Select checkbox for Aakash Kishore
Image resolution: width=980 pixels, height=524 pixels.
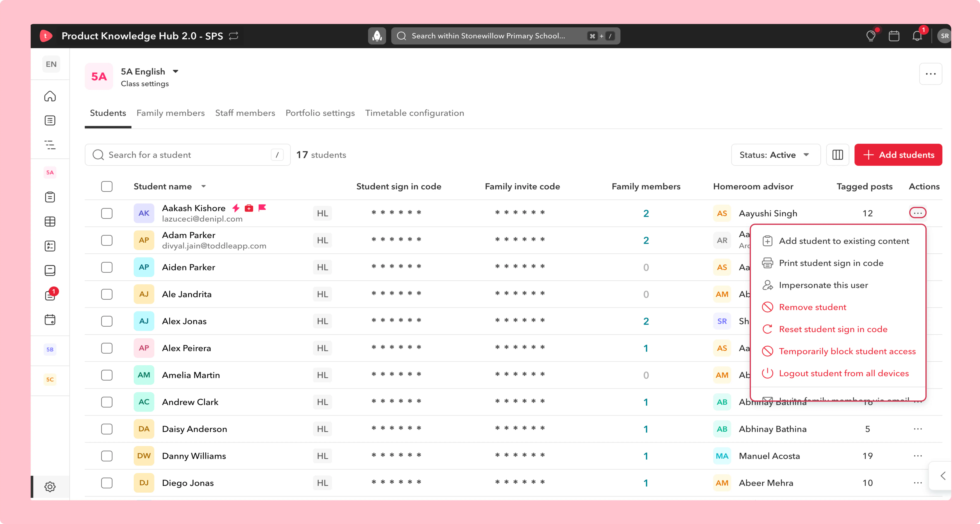click(107, 213)
